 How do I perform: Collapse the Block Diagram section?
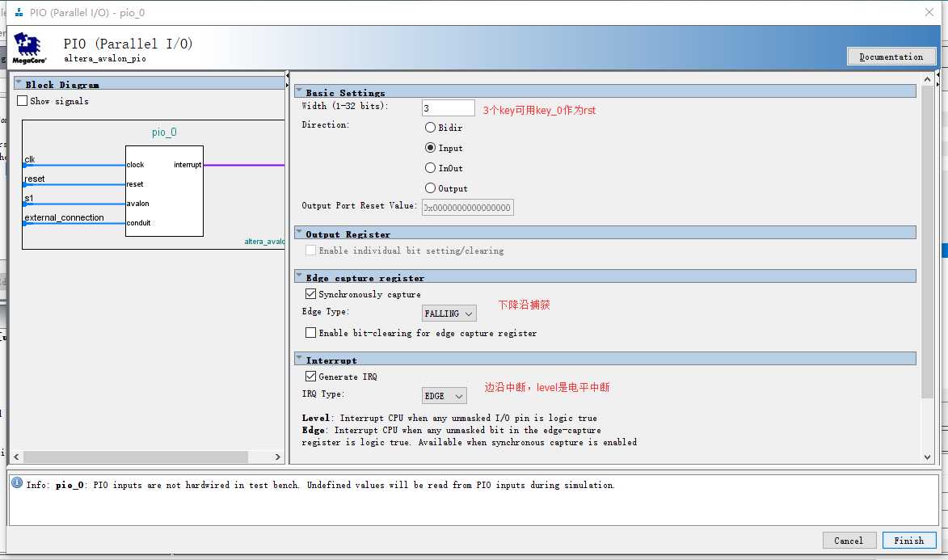pyautogui.click(x=19, y=83)
